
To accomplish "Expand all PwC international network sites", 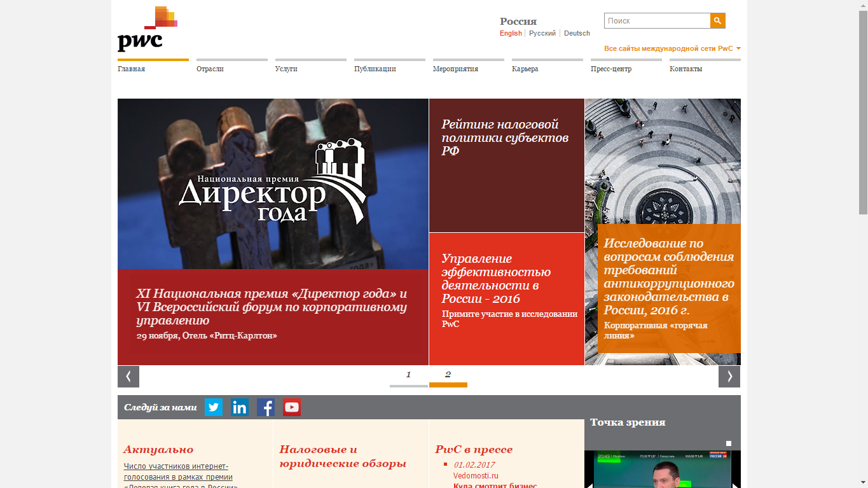I will [x=672, y=48].
